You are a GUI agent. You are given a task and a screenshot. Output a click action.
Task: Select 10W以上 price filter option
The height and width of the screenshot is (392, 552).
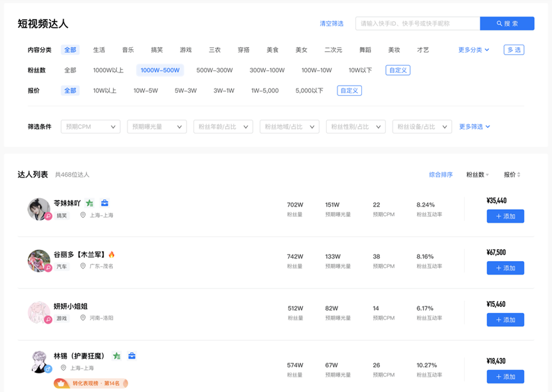point(104,91)
